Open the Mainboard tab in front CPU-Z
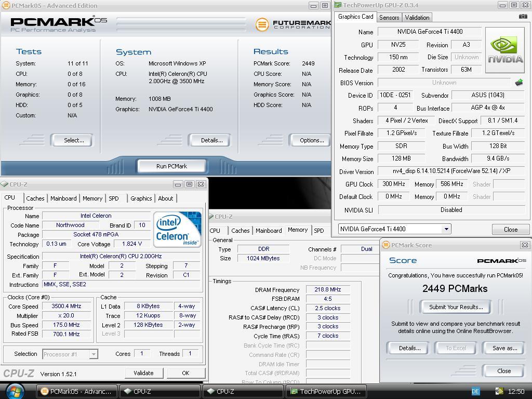Image resolution: width=532 pixels, height=399 pixels. (63, 198)
